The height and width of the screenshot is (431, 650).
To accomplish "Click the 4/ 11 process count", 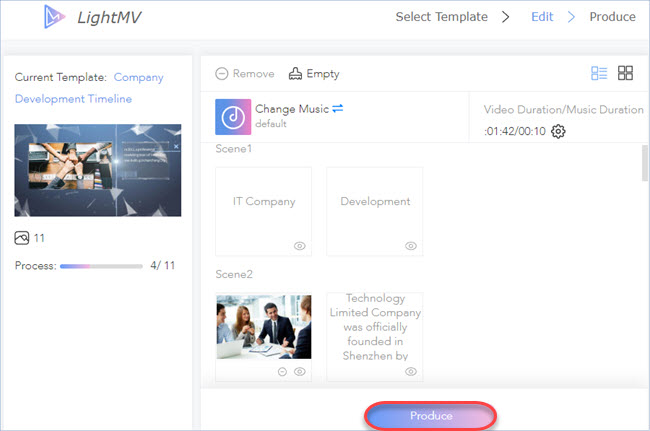I will (x=162, y=266).
